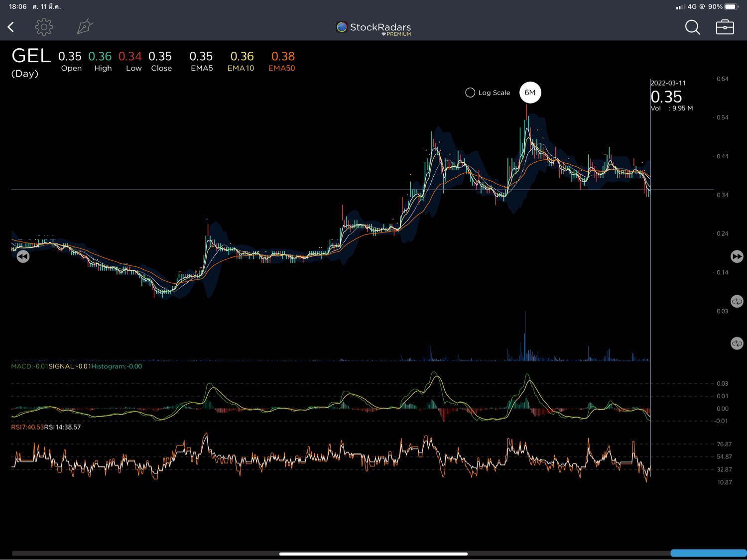Tap the 0.44 price axis label
Viewport: 747px width, 560px height.
point(722,156)
